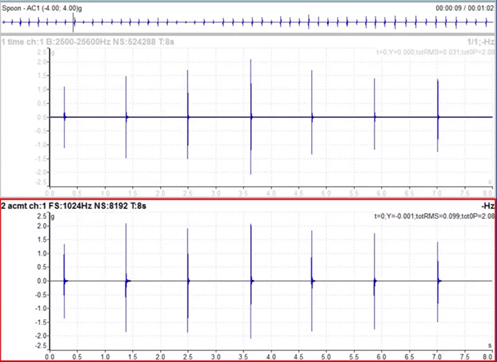Click the playback cursor in the overview strip
This screenshot has height=362, width=497.
[x=73, y=23]
